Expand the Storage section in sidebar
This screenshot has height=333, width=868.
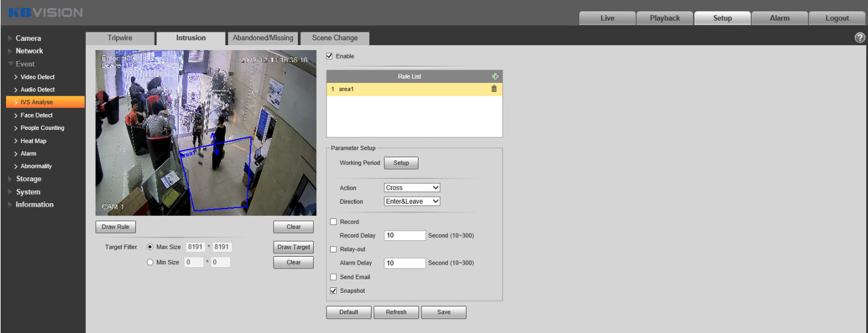click(29, 179)
